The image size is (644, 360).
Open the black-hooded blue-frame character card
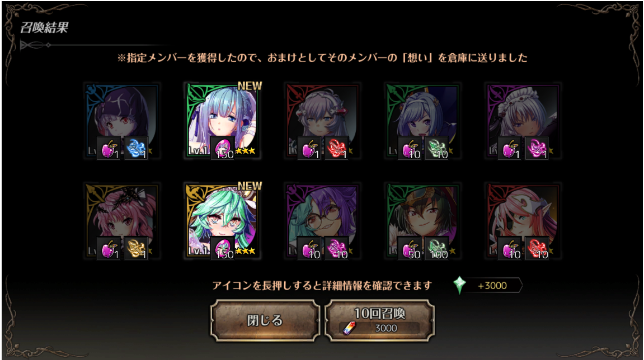click(x=121, y=121)
